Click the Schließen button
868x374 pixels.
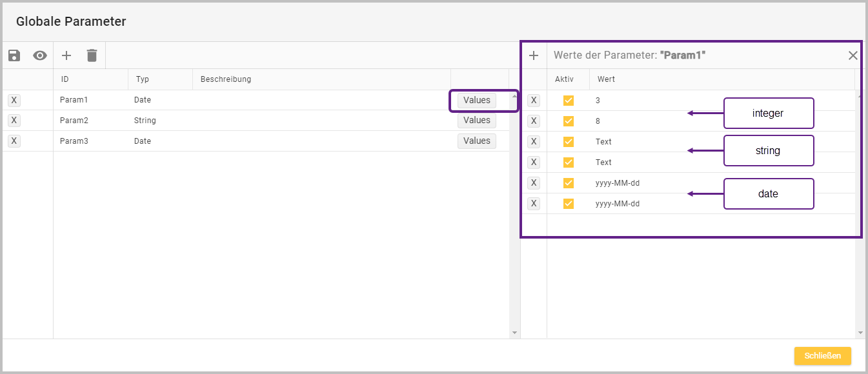pyautogui.click(x=822, y=356)
